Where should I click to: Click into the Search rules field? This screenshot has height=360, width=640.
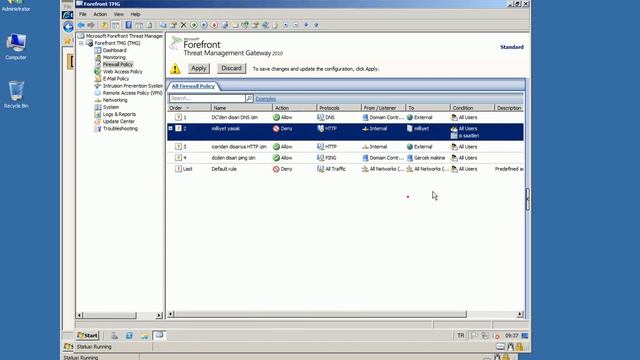point(207,98)
